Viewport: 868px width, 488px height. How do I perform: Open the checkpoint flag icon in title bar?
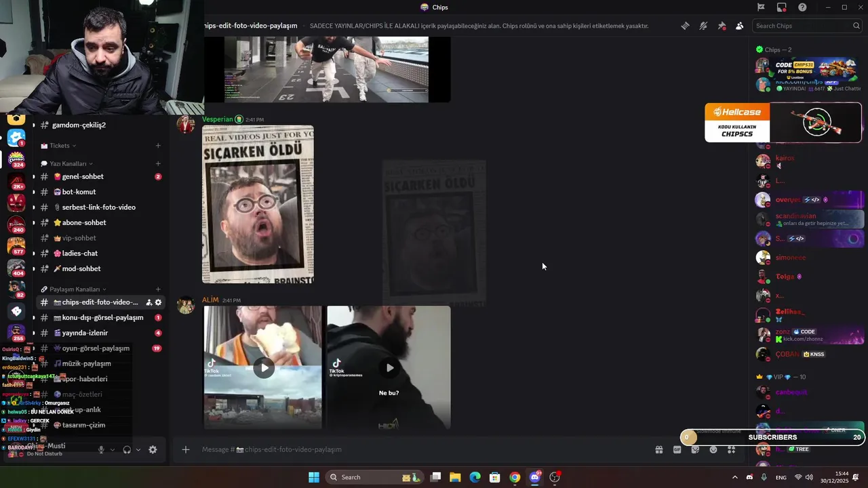[x=761, y=7]
